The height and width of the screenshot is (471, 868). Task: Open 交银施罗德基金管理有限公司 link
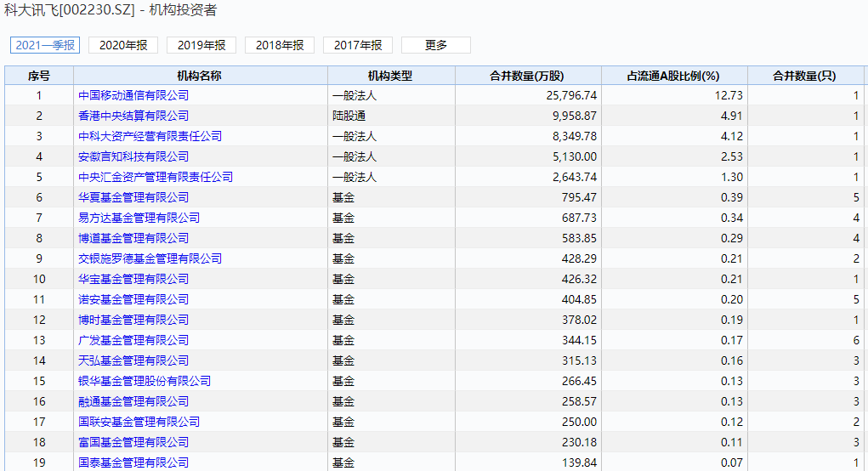[150, 258]
